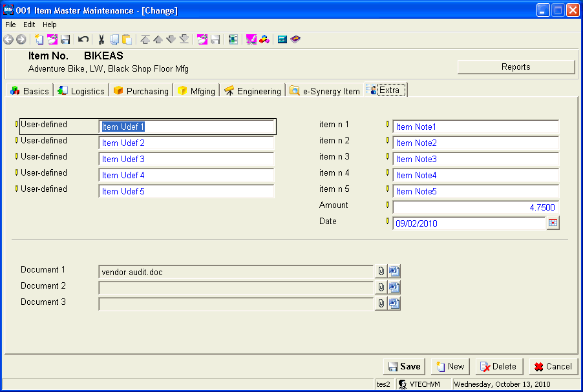
Task: Click the Item Note3 field
Action: tap(476, 159)
